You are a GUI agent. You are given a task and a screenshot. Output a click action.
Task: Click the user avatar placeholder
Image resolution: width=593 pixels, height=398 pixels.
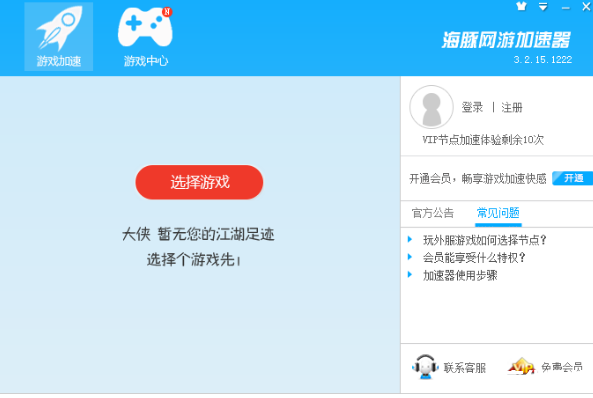[431, 107]
